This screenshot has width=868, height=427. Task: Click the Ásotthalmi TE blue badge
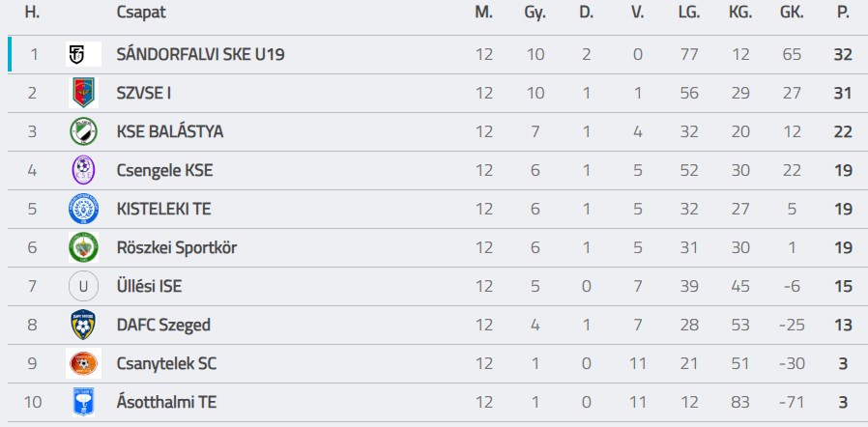(x=83, y=402)
